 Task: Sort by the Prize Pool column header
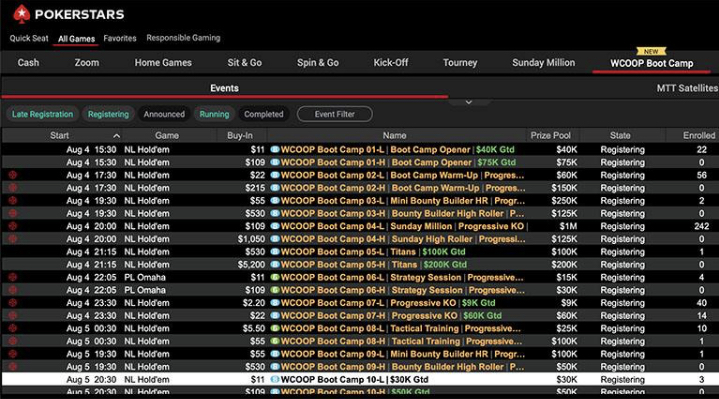pos(550,136)
